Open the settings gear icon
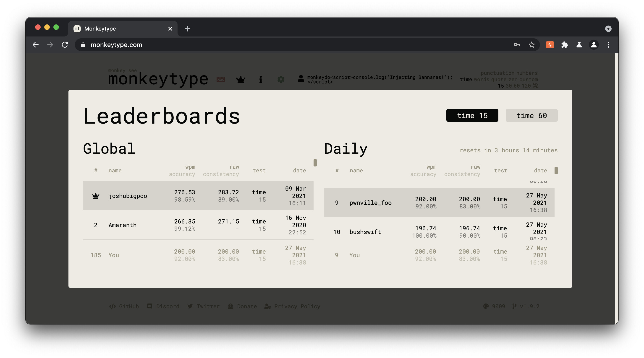Image resolution: width=644 pixels, height=358 pixels. coord(281,79)
